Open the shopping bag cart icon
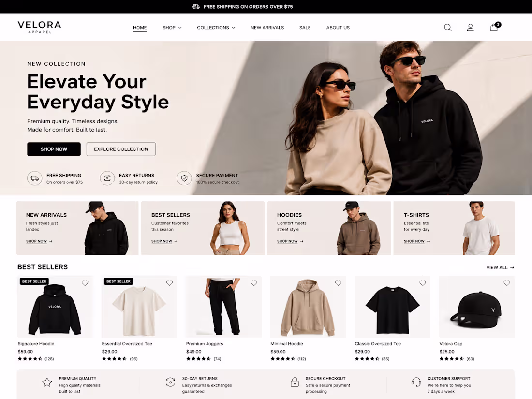532x399 pixels. 494,28
